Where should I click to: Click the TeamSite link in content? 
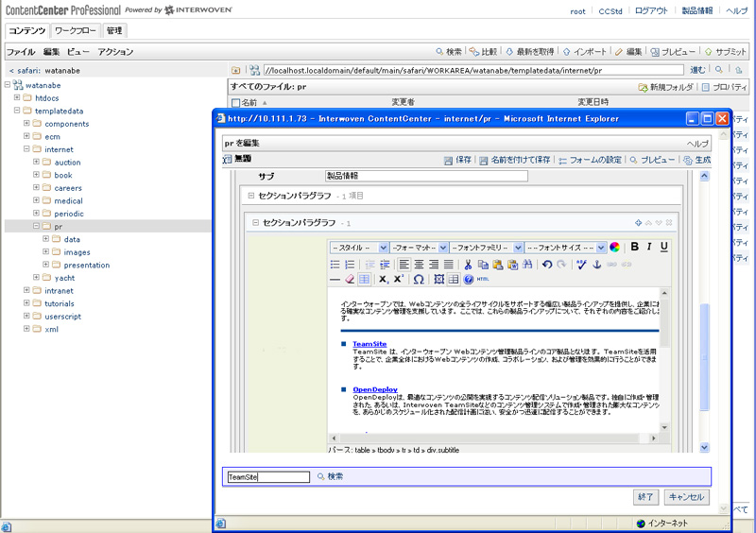369,344
